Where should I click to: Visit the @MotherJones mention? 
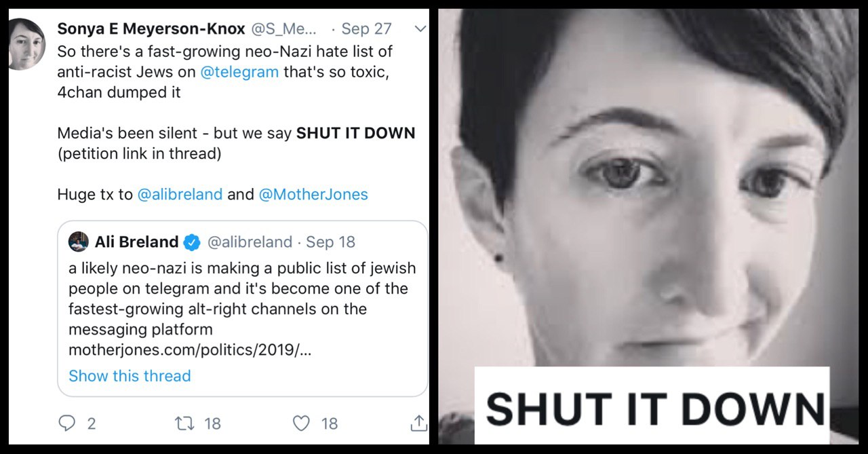tap(313, 195)
